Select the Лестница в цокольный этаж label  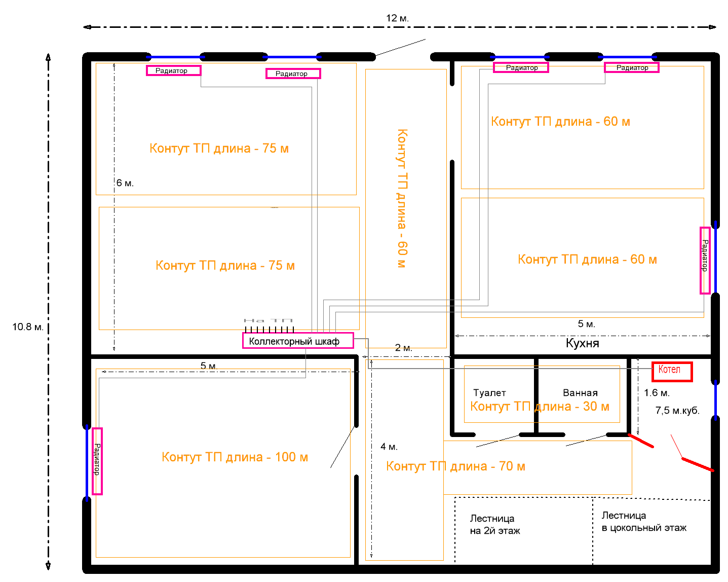tap(644, 522)
